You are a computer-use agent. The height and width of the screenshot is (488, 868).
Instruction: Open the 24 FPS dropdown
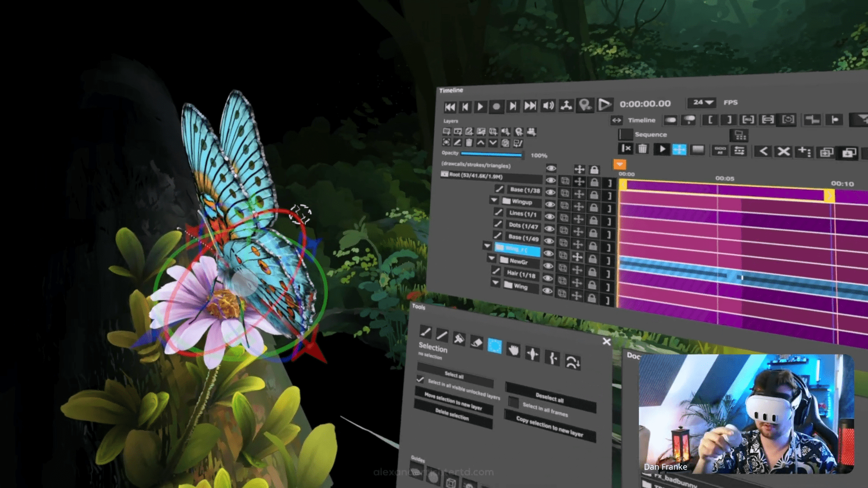(x=701, y=103)
